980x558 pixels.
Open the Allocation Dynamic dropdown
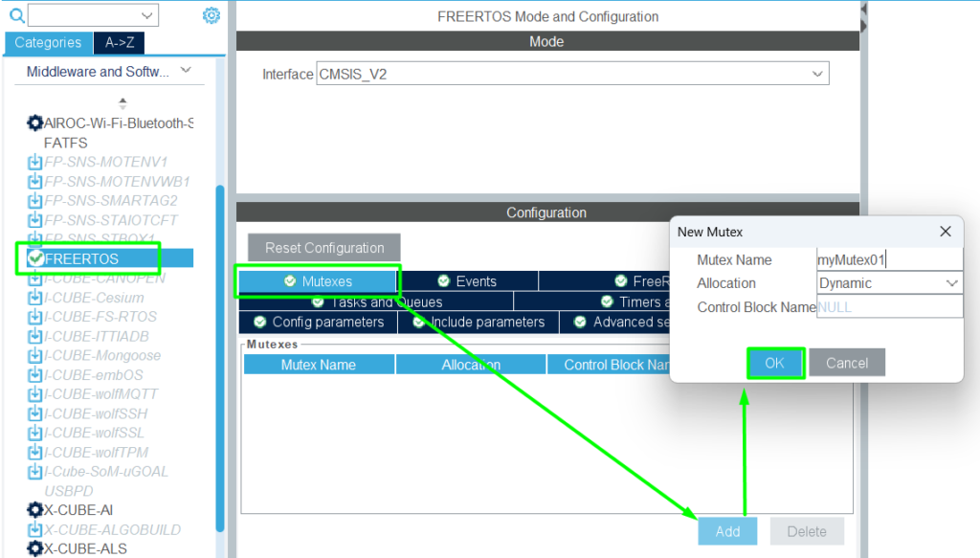(x=951, y=283)
